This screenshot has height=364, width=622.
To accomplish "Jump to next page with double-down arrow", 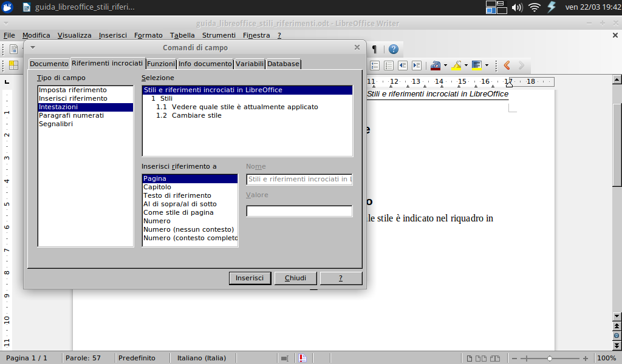I will click(617, 345).
